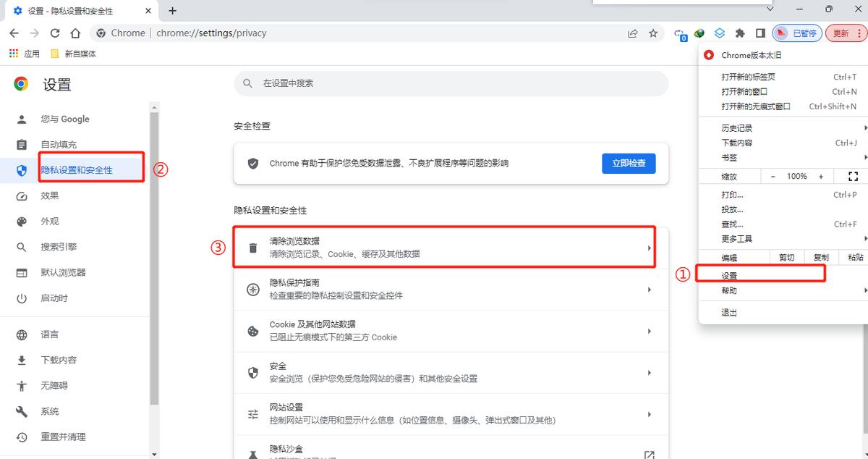Expand the 更多工具 submenu arrow
The width and height of the screenshot is (868, 459).
pyautogui.click(x=865, y=238)
